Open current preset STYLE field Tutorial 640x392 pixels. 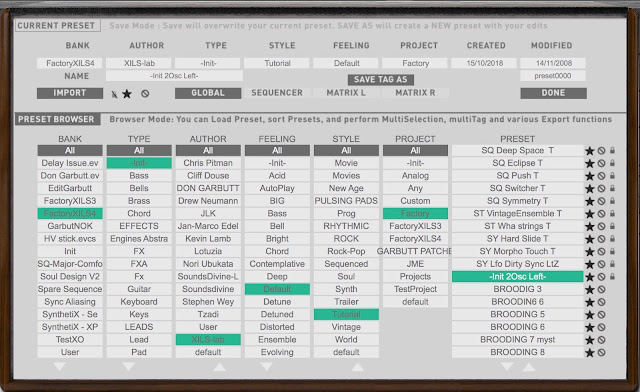[x=277, y=63]
